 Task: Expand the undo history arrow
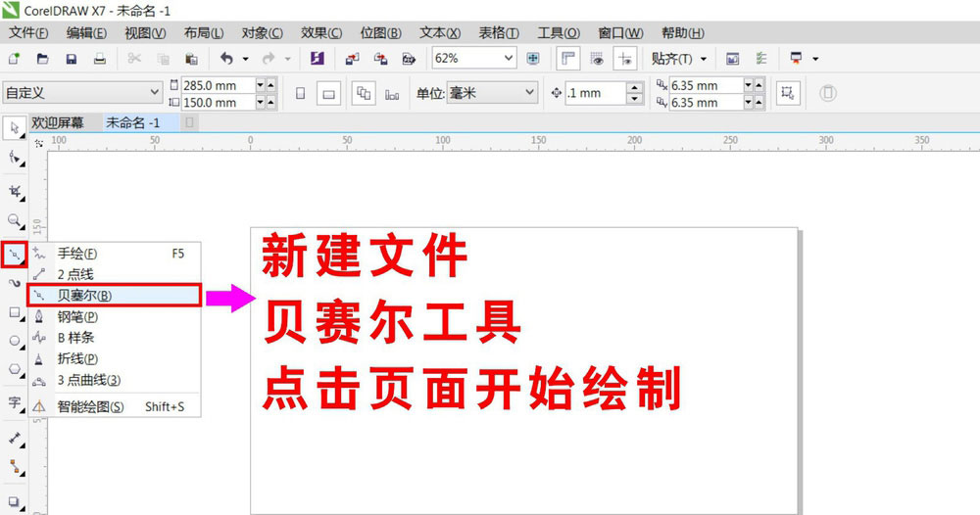pyautogui.click(x=245, y=59)
